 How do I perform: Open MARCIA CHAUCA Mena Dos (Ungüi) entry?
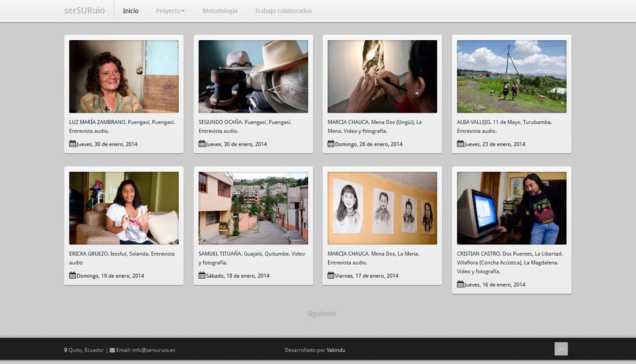[375, 127]
